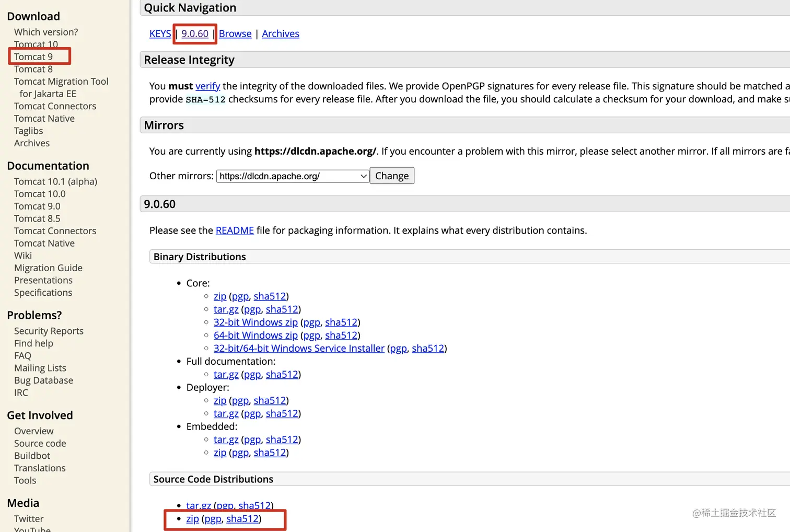Click the Which version? link
The height and width of the screenshot is (532, 790).
click(46, 32)
